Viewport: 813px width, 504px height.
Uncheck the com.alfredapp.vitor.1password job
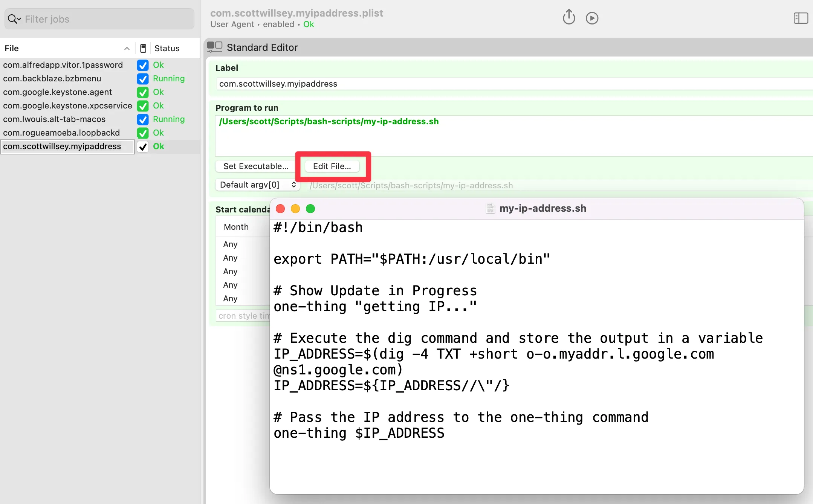click(x=142, y=65)
